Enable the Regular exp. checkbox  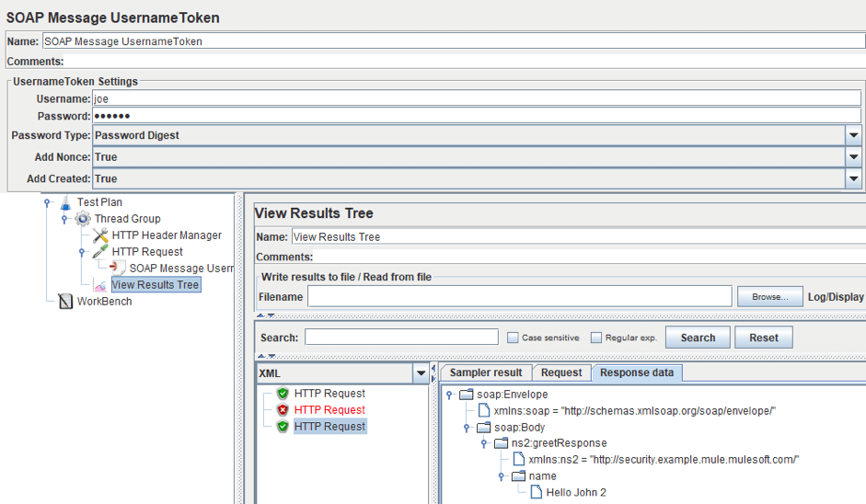596,338
